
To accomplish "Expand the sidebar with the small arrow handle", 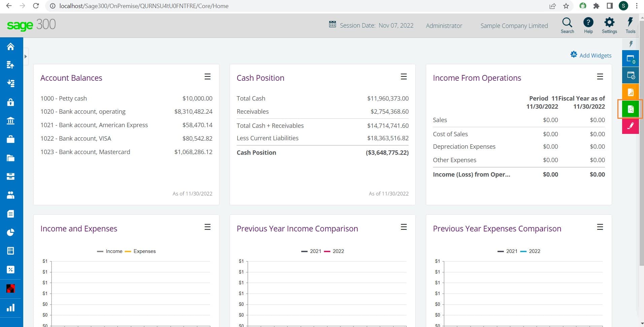I will (x=26, y=57).
